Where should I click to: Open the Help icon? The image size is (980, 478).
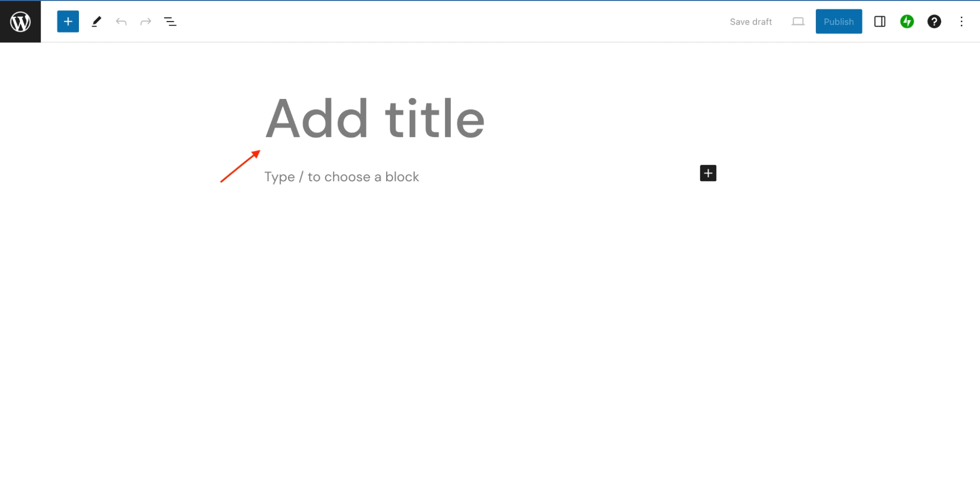[x=934, y=21]
